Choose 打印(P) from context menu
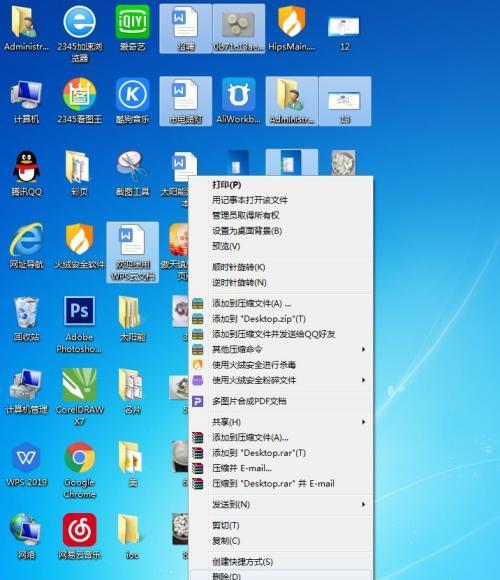Viewport: 500px width, 580px height. (x=226, y=185)
